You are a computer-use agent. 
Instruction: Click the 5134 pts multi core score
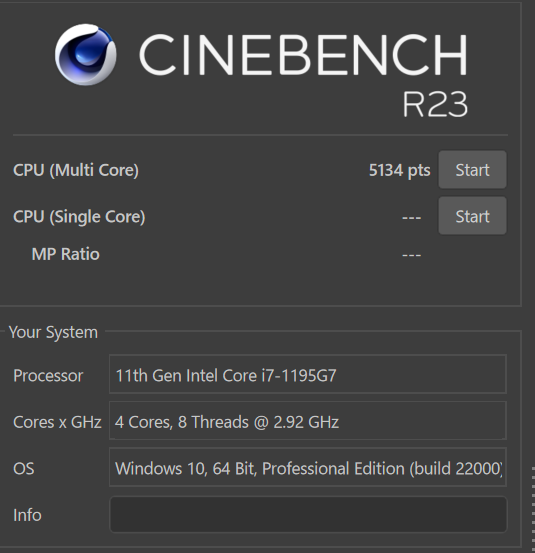[x=400, y=170]
